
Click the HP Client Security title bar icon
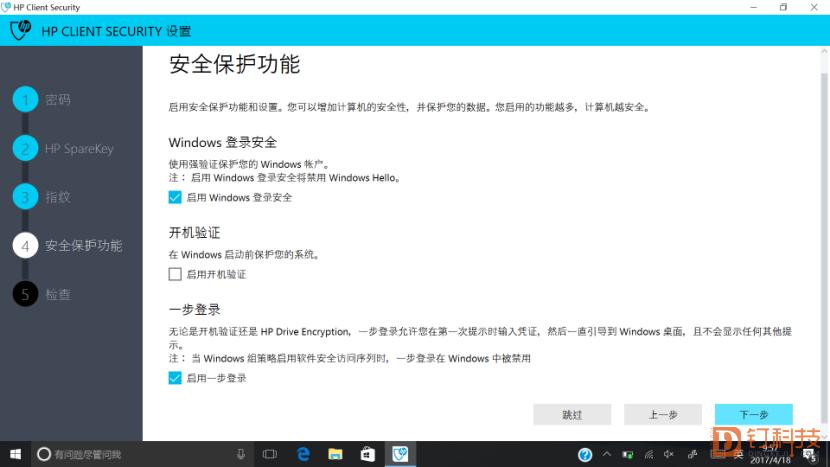pos(6,7)
